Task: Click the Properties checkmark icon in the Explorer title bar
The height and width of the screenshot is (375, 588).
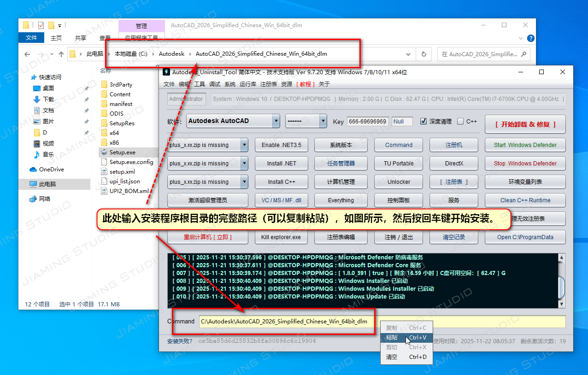Action: click(x=41, y=25)
